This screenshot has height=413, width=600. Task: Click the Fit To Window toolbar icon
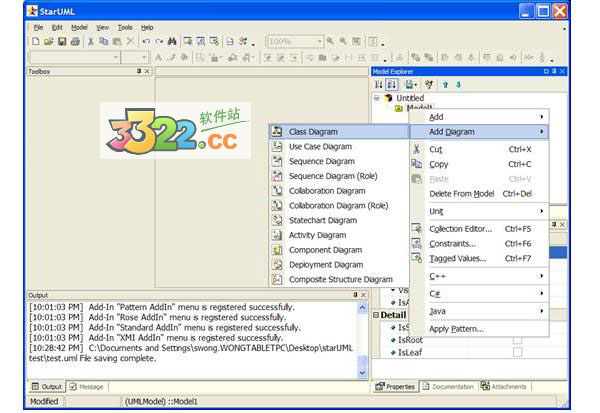click(x=356, y=41)
